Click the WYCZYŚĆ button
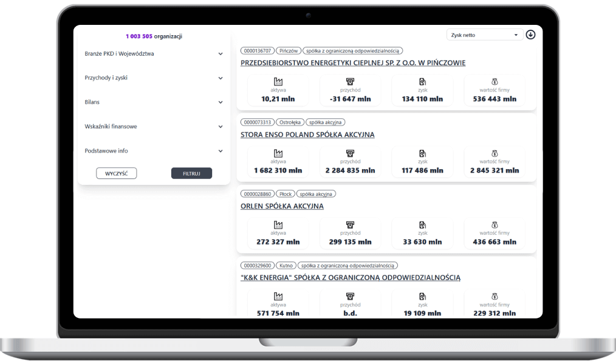 click(x=116, y=174)
